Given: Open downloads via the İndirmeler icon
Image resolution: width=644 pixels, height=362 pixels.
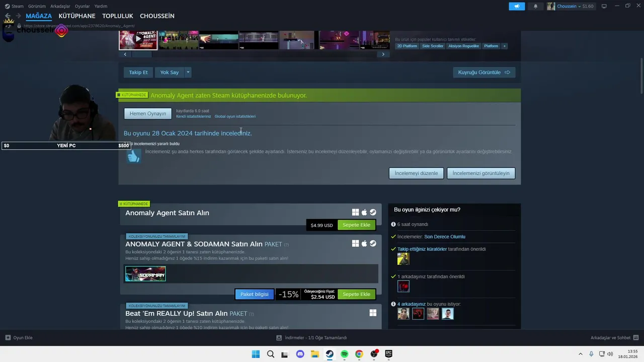Looking at the screenshot, I should click(x=279, y=337).
